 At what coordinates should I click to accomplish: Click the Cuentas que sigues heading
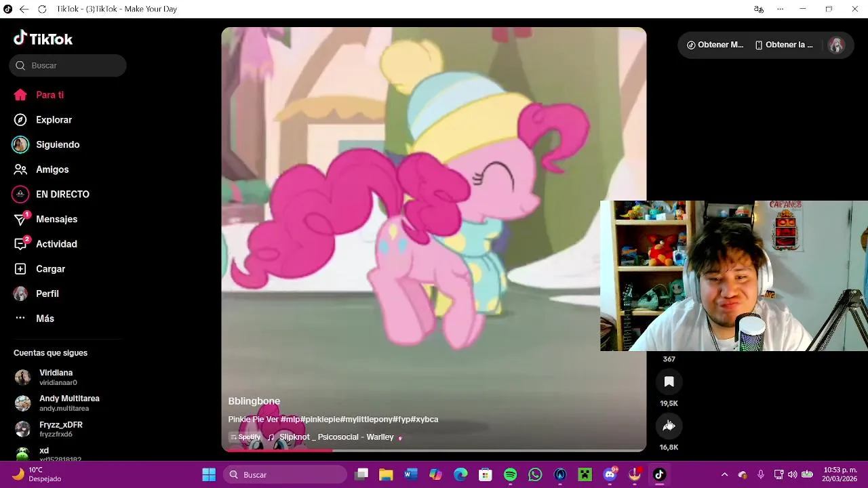point(50,353)
